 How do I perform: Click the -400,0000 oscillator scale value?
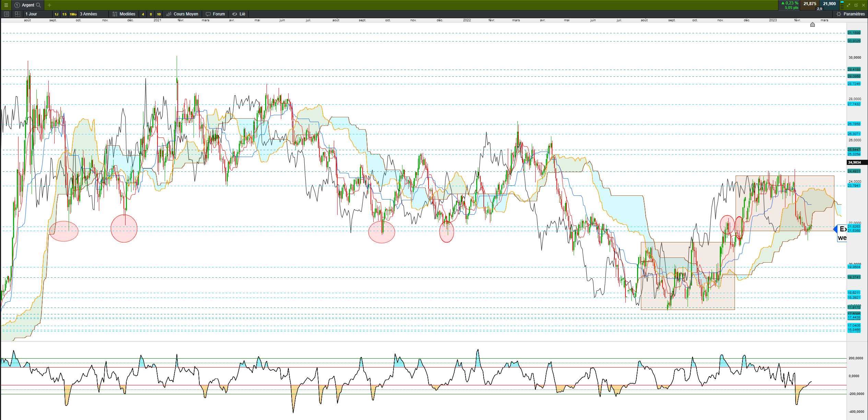pos(856,412)
